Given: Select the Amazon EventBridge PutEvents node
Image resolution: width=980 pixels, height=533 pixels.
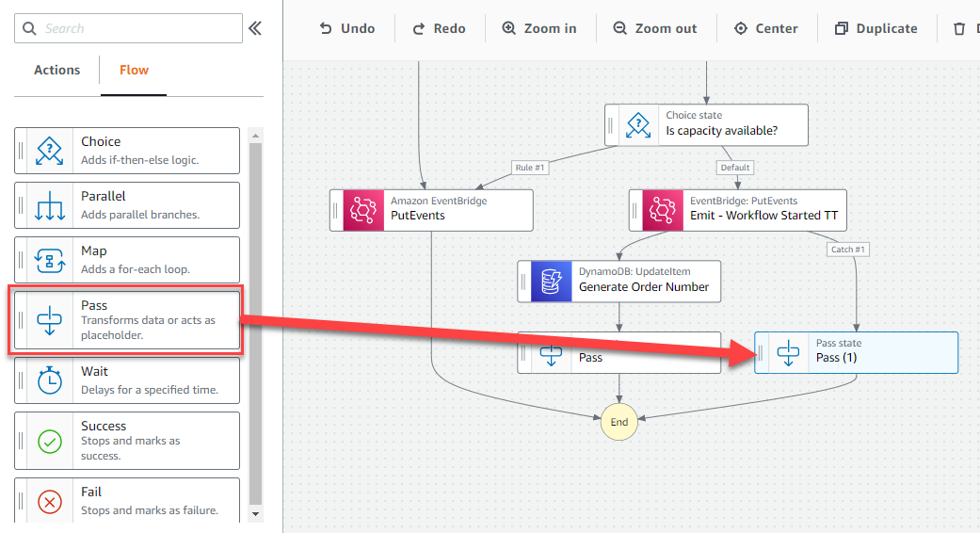Looking at the screenshot, I should (431, 211).
